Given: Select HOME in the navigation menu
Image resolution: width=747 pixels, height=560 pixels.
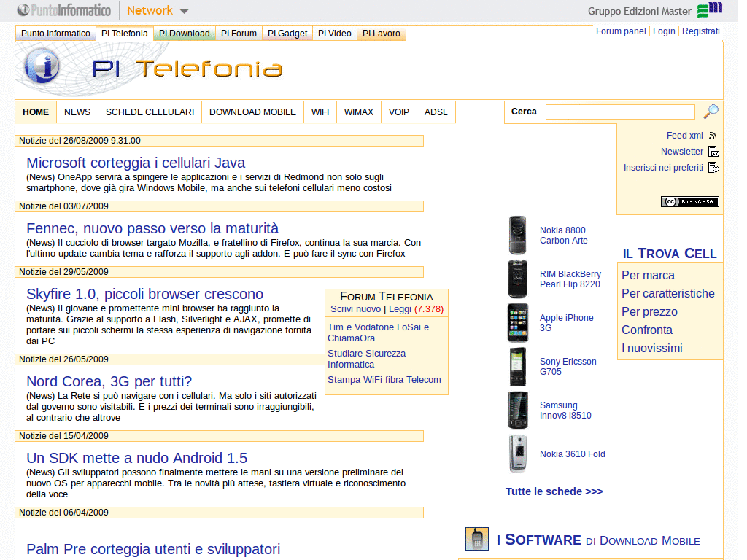Looking at the screenshot, I should tap(36, 112).
